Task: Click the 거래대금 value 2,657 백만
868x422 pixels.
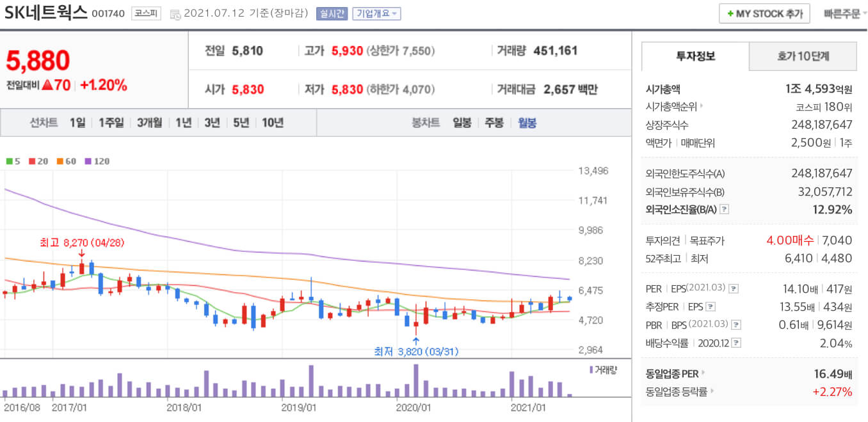Action: click(x=570, y=90)
